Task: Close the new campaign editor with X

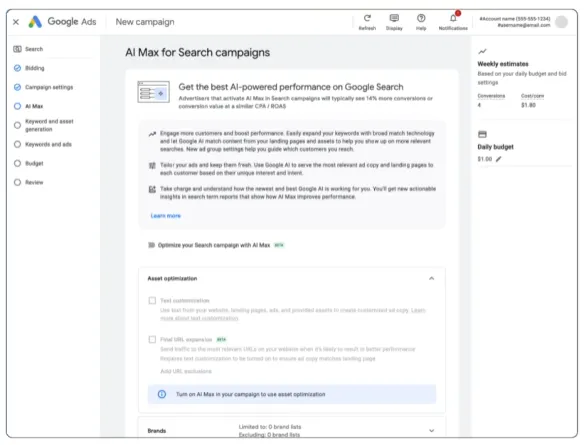Action: 16,22
